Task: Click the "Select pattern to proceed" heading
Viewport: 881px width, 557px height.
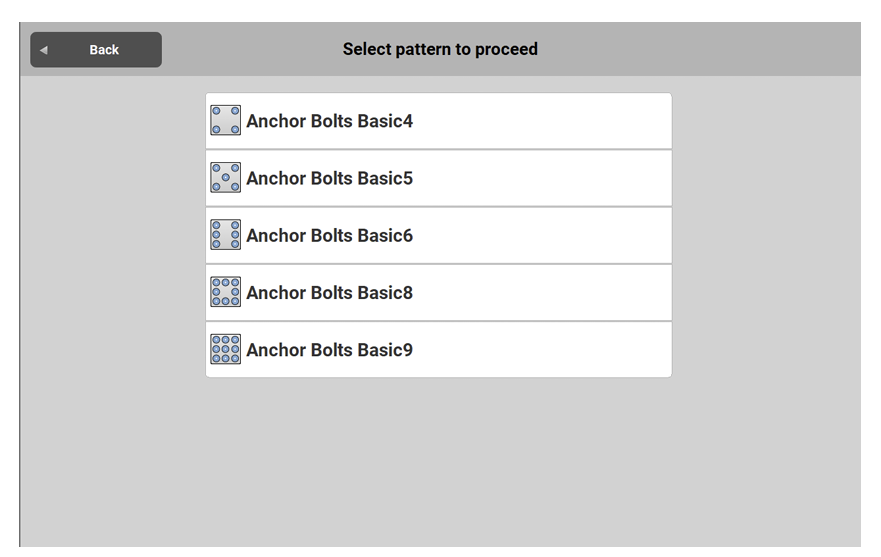Action: (x=440, y=49)
